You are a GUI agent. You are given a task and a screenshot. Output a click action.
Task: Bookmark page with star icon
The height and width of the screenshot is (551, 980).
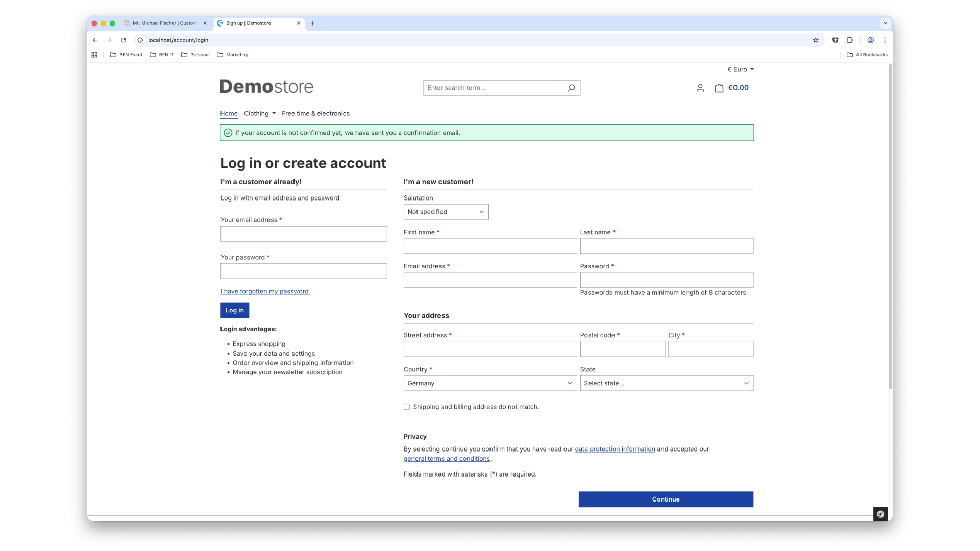click(x=816, y=40)
